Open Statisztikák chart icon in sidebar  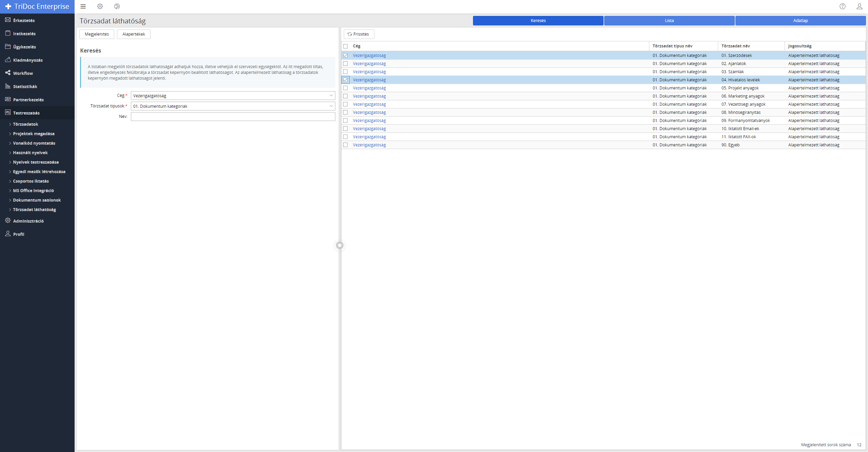click(x=8, y=86)
